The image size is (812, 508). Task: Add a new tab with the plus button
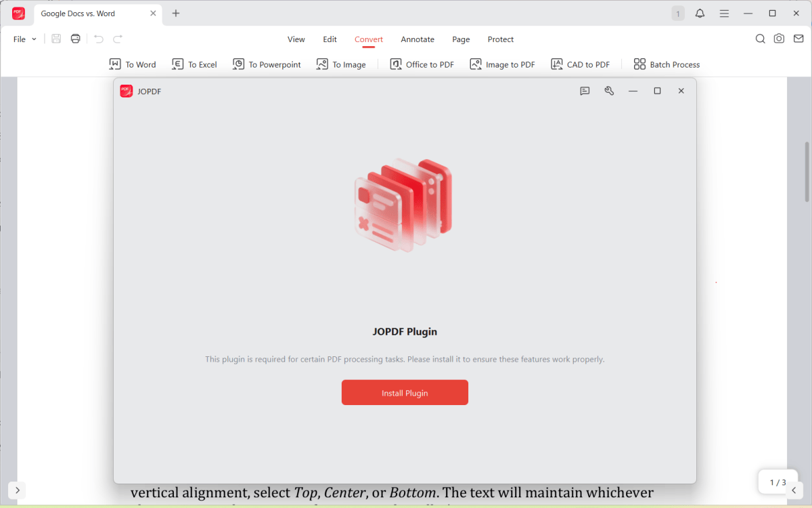point(176,14)
